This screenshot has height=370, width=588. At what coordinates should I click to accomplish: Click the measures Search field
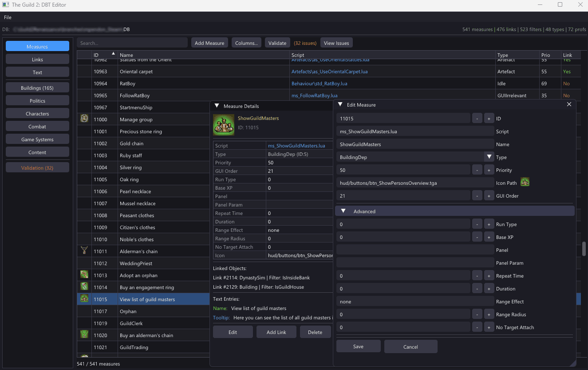click(132, 43)
